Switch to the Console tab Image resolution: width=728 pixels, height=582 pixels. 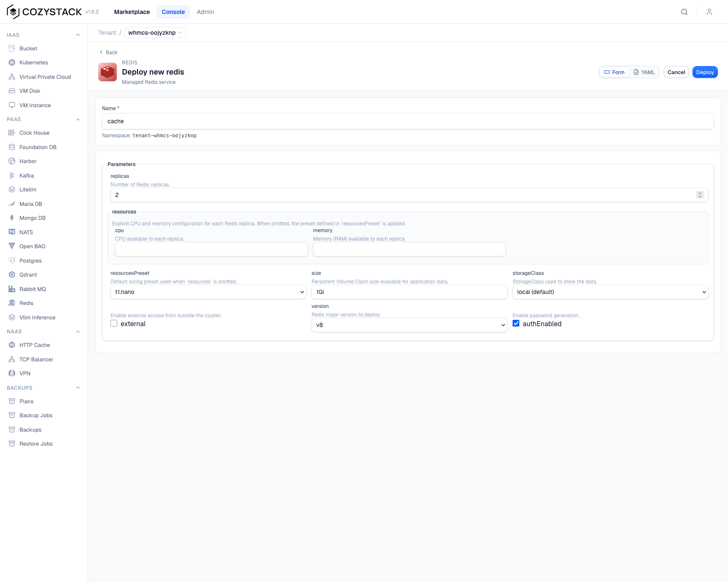(173, 12)
